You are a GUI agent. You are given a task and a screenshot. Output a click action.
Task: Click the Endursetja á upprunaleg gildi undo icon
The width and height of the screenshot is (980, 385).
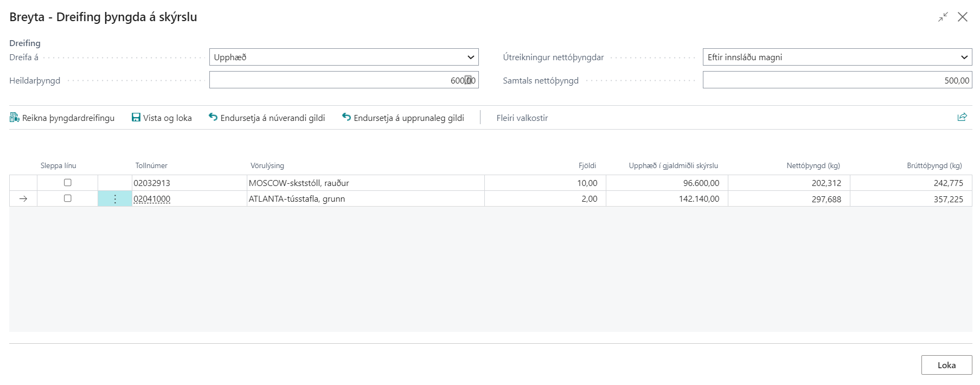(x=347, y=117)
